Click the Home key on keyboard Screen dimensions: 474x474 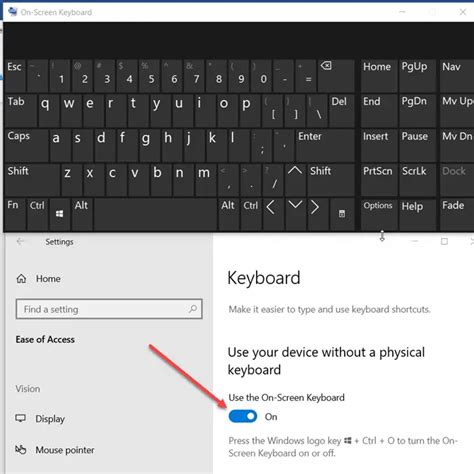coord(379,75)
